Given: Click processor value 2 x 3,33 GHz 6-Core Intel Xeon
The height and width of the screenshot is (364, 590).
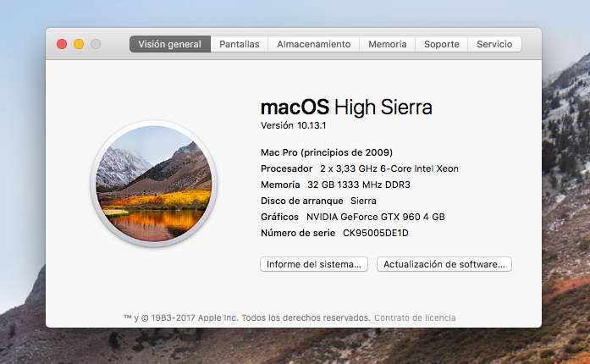Looking at the screenshot, I should [389, 168].
